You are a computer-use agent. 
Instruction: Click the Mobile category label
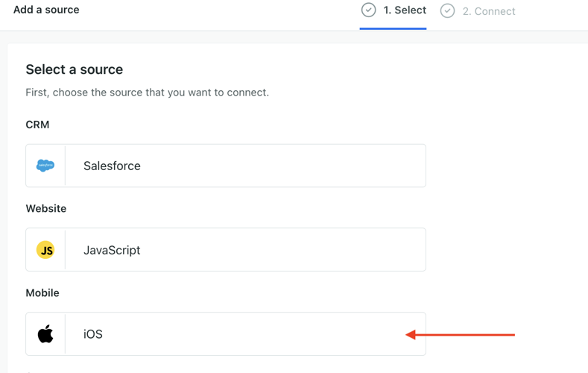[x=42, y=293]
